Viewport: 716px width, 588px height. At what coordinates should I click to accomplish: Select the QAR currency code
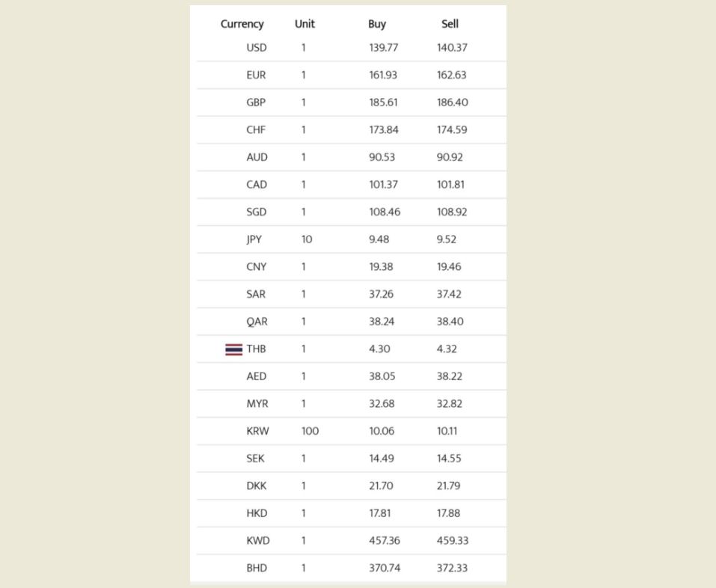click(257, 322)
